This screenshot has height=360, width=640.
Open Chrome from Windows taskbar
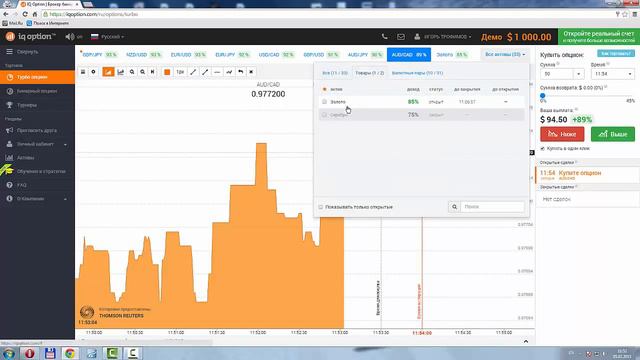click(x=70, y=353)
